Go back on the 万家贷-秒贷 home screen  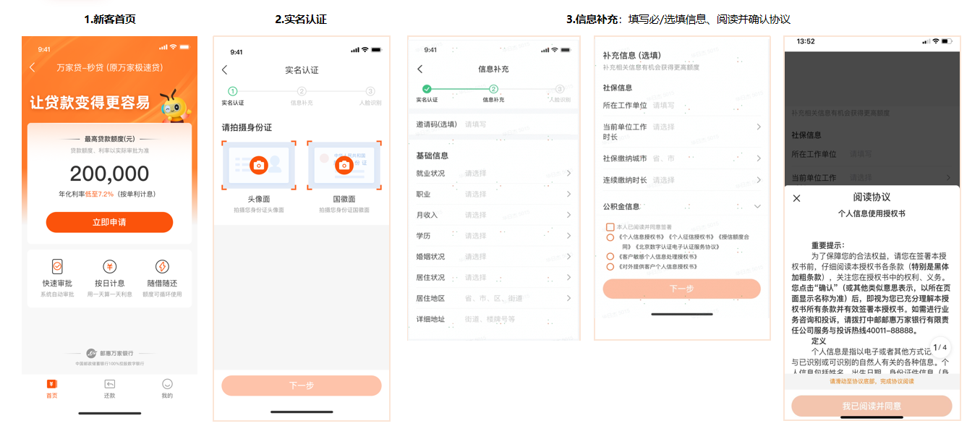tap(32, 67)
